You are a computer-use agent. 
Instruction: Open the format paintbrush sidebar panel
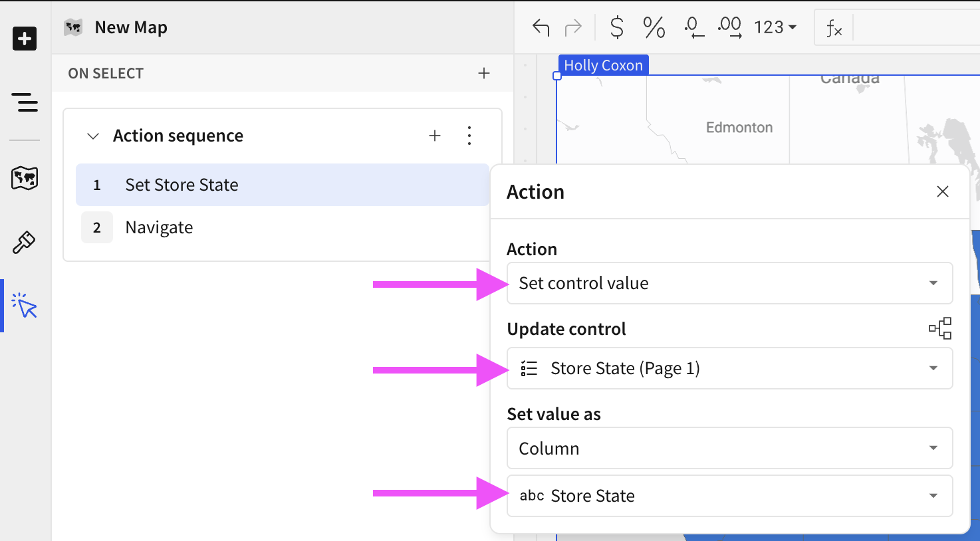pos(25,241)
